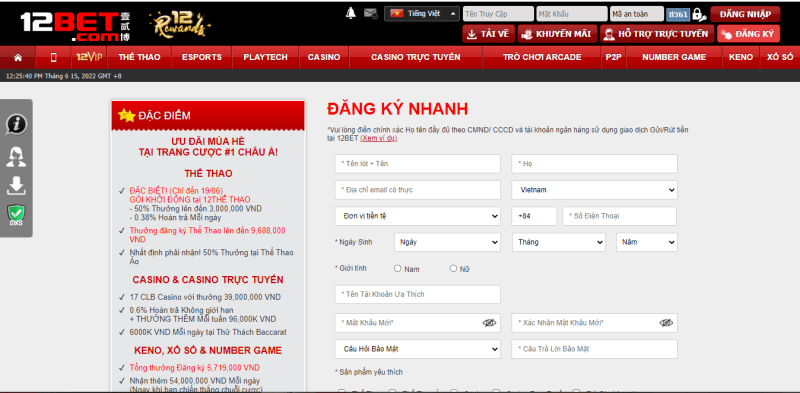Open the Đơn vị tiền tệ dropdown
The height and width of the screenshot is (393, 800).
[x=418, y=216]
